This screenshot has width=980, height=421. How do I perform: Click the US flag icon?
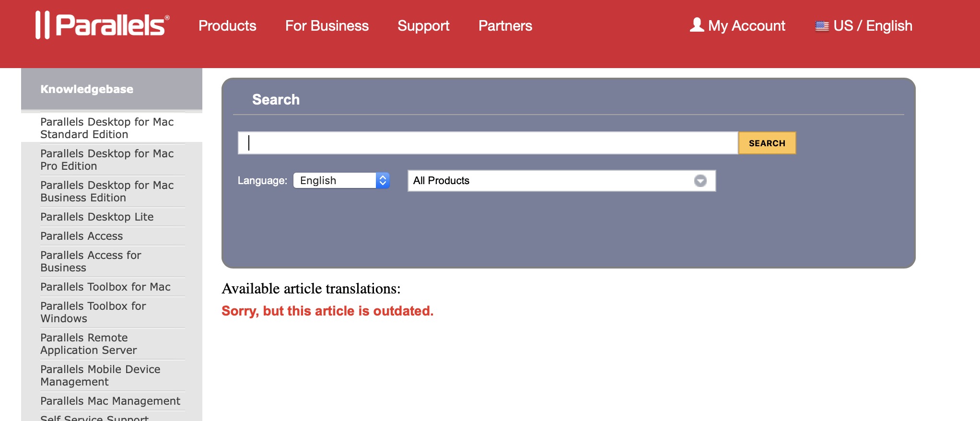[822, 26]
